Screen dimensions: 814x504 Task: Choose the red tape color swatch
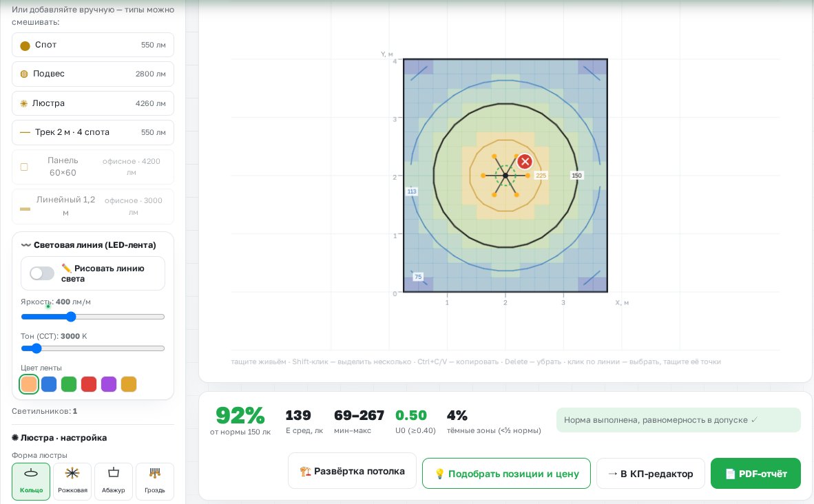coord(89,384)
